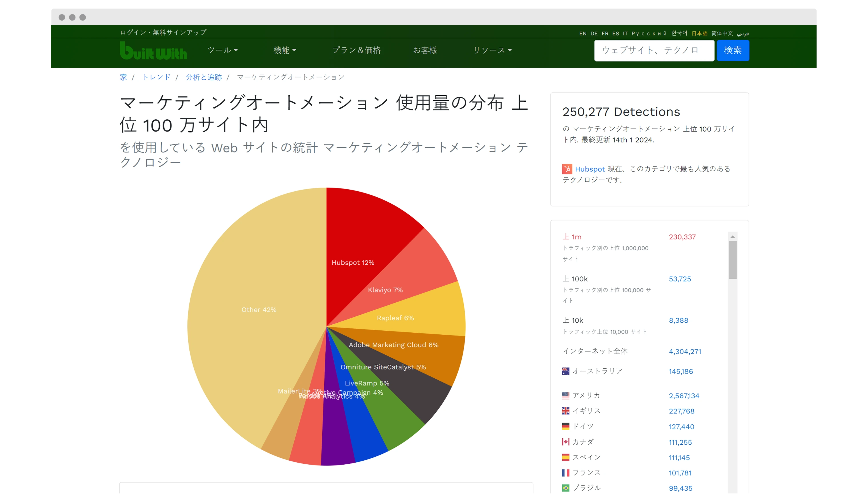Click the 4,304,271 internet total link
868x502 pixels.
click(x=685, y=352)
